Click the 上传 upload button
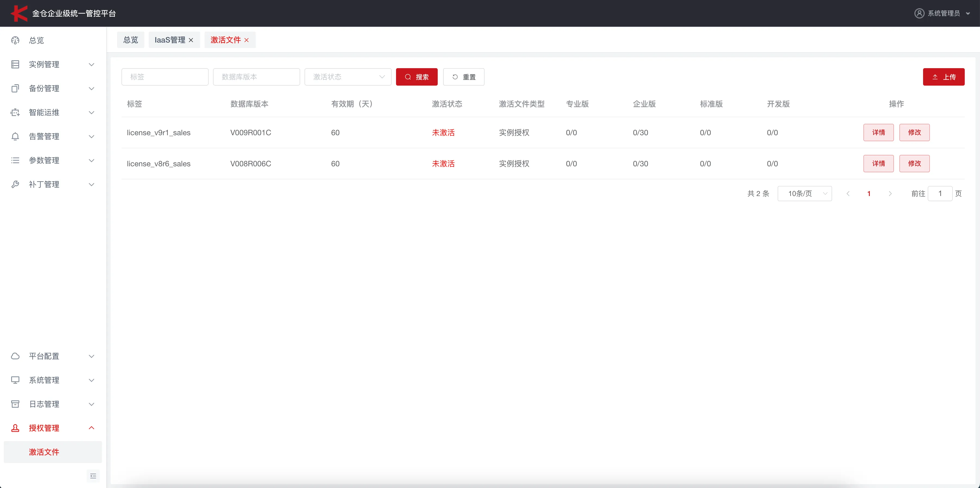 (x=943, y=77)
